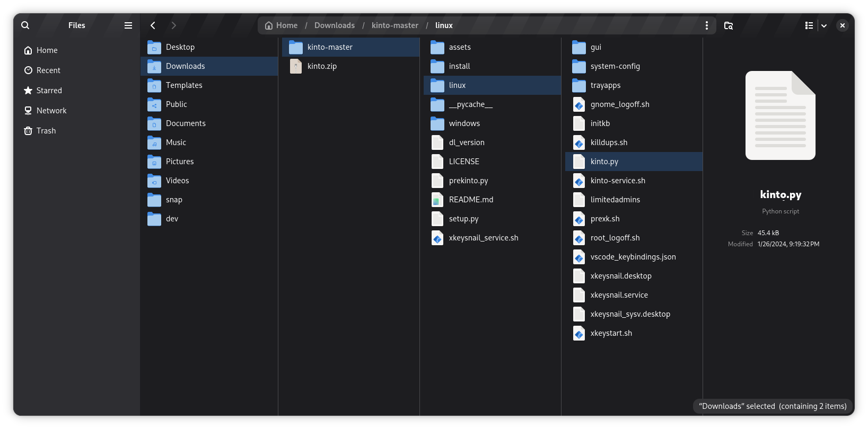Select the LICENSE file

coord(493,162)
